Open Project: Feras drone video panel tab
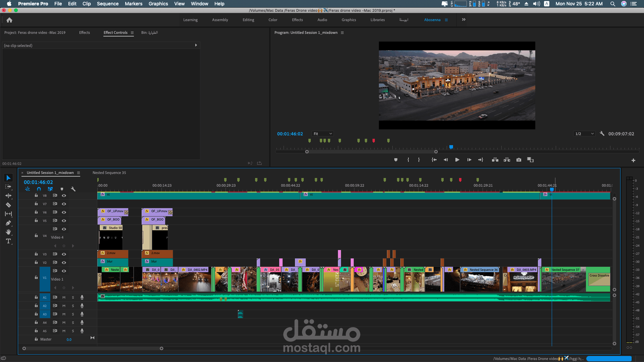 point(35,33)
